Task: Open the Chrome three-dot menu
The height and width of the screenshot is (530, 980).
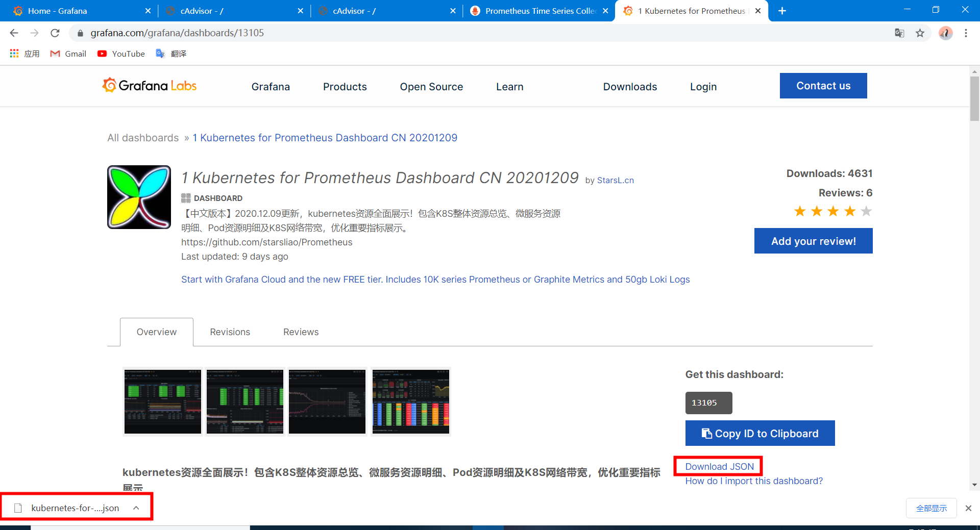Action: point(966,33)
